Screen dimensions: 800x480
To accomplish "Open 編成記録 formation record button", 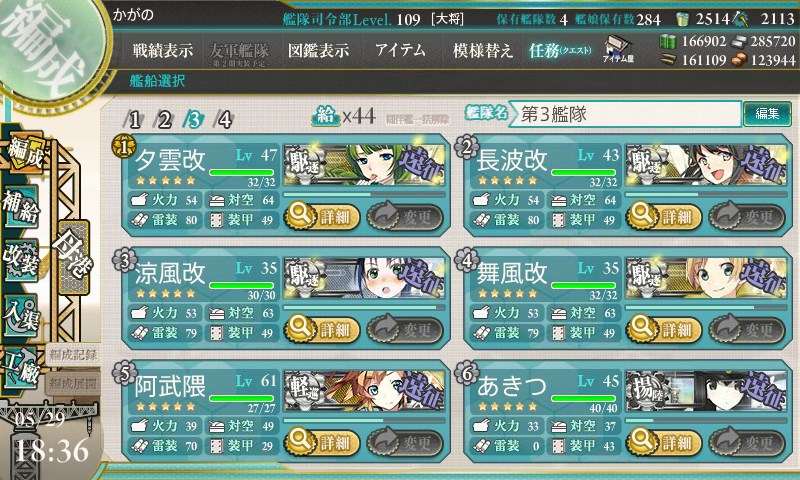I will coord(72,355).
